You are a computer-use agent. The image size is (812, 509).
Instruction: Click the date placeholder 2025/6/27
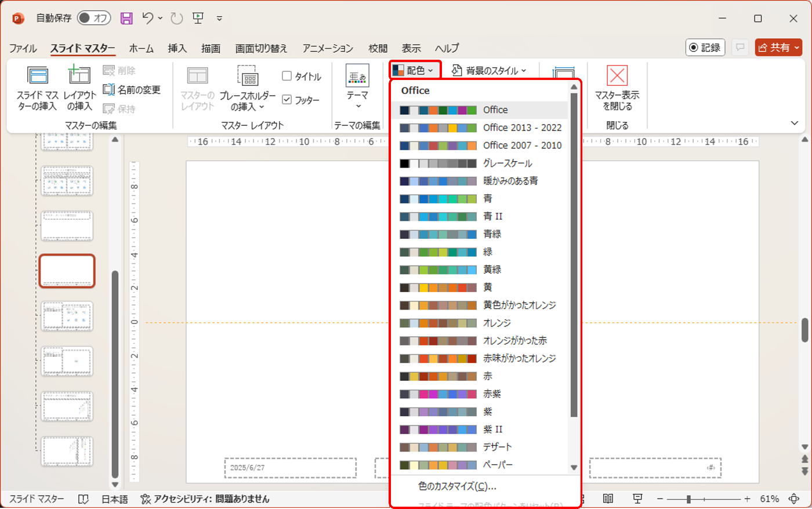[291, 468]
